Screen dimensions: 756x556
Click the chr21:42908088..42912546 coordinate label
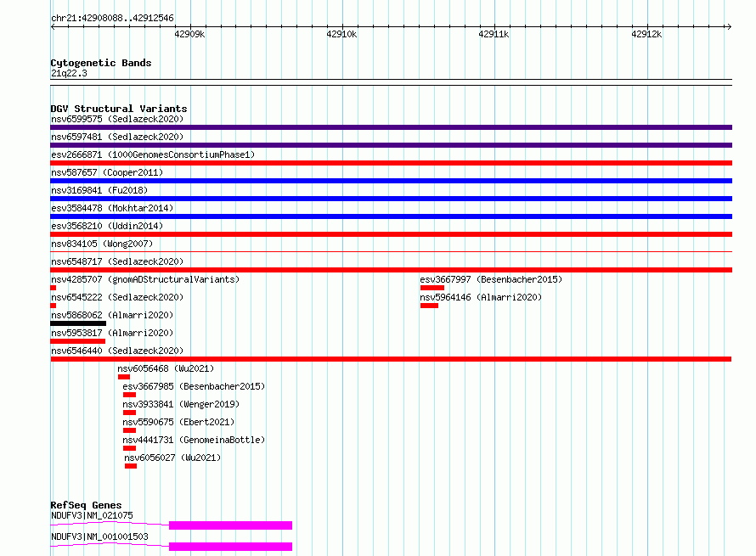112,19
